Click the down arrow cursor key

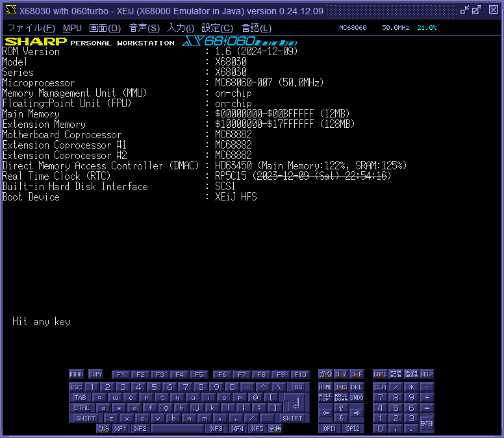tap(341, 418)
